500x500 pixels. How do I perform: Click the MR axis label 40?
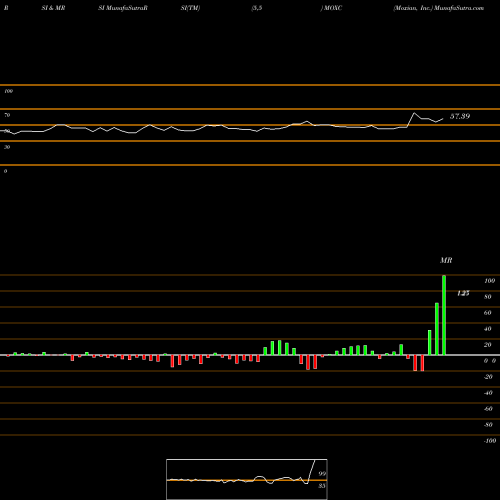pos(488,329)
